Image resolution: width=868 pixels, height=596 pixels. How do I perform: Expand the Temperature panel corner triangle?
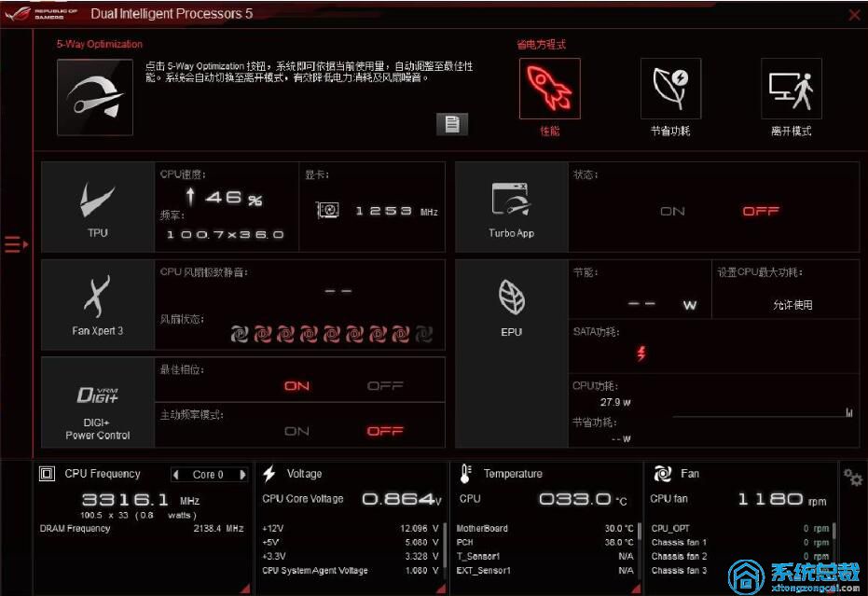pyautogui.click(x=636, y=589)
